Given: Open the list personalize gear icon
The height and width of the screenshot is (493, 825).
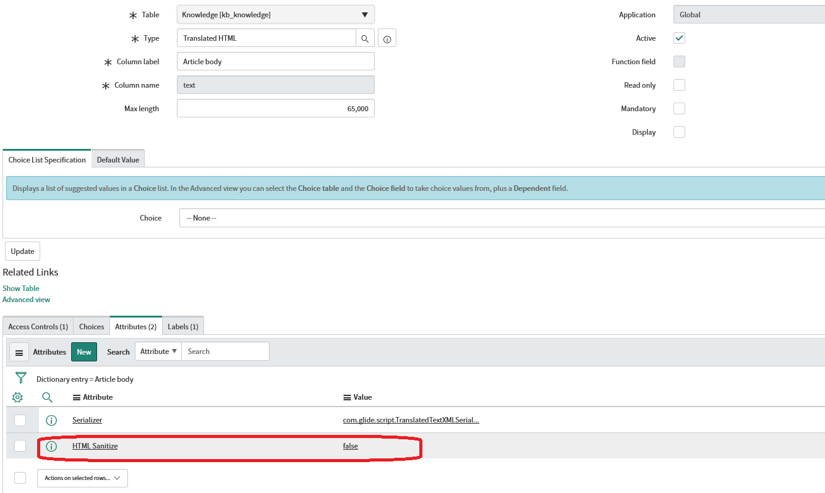Looking at the screenshot, I should tap(17, 397).
